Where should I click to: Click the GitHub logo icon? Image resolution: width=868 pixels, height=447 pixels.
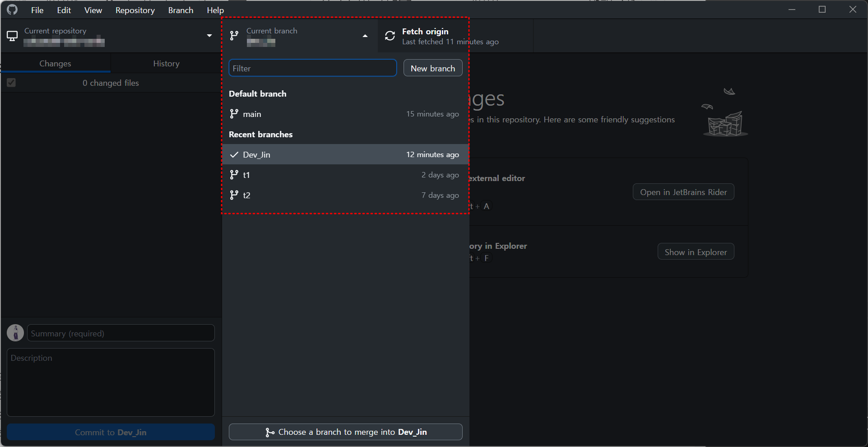12,9
